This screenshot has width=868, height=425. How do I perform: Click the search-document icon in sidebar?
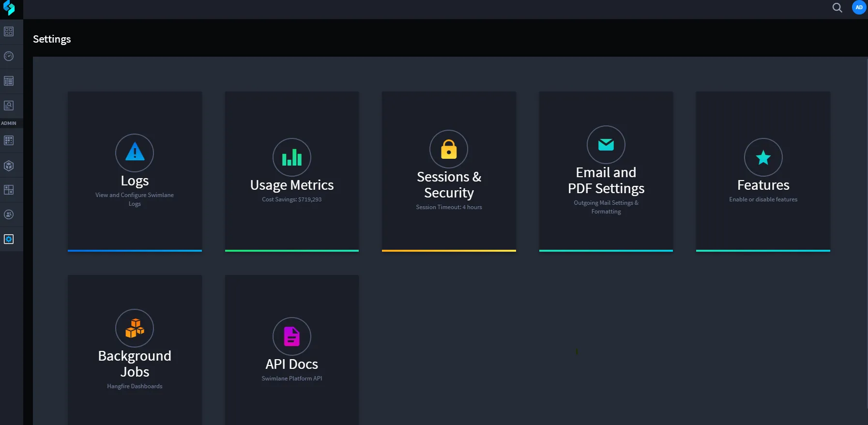9,106
